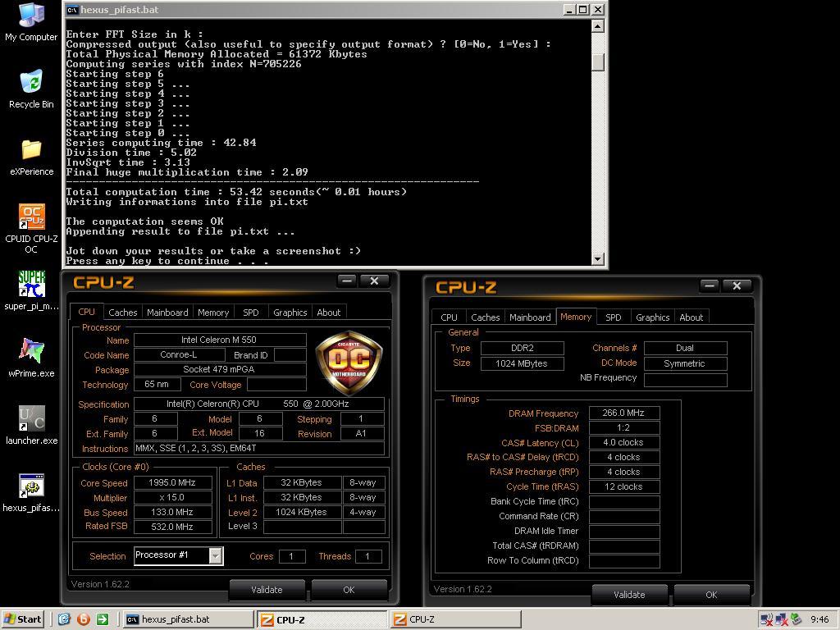Click the memory Size 1024 MBytes value
840x630 pixels.
523,363
